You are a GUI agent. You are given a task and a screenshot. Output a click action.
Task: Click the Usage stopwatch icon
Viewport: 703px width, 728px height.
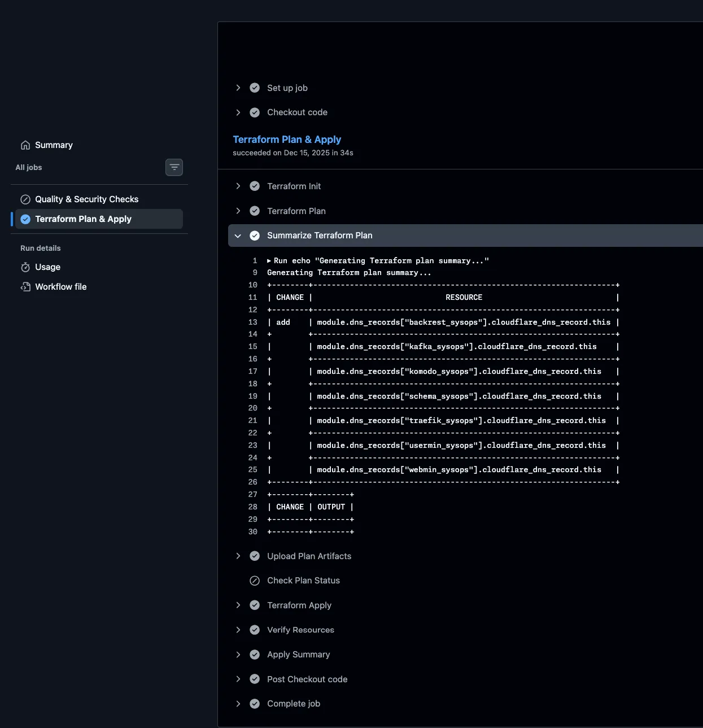click(25, 267)
